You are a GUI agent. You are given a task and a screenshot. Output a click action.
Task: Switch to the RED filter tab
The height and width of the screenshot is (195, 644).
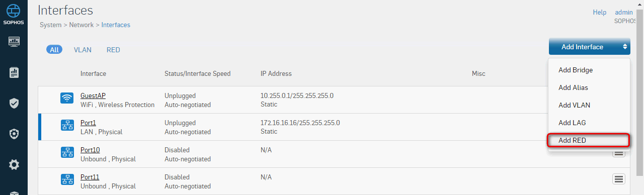tap(113, 50)
